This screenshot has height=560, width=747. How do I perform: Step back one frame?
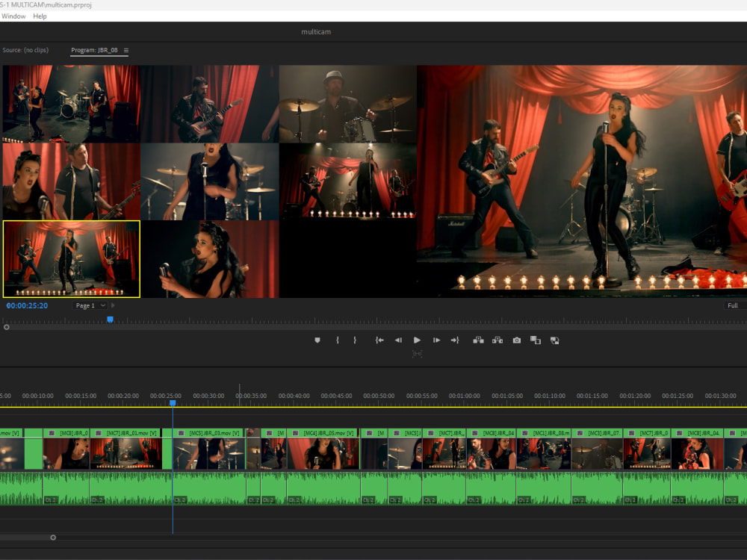pyautogui.click(x=398, y=340)
